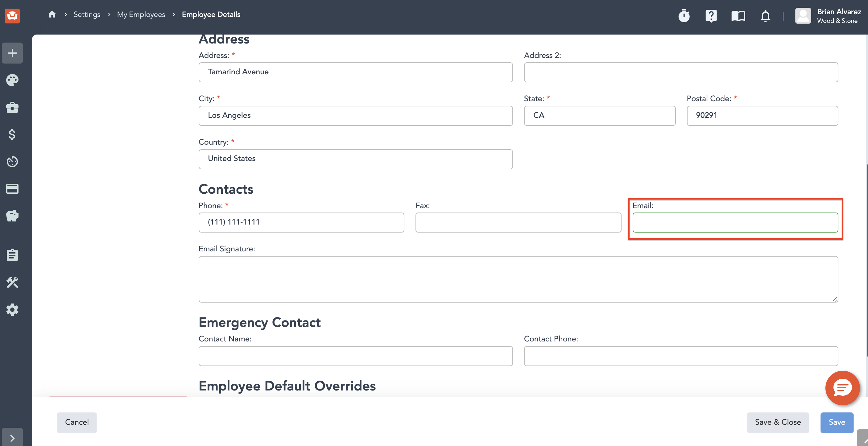Focus the State field showing CA
Viewport: 868px width, 446px height.
coord(600,116)
